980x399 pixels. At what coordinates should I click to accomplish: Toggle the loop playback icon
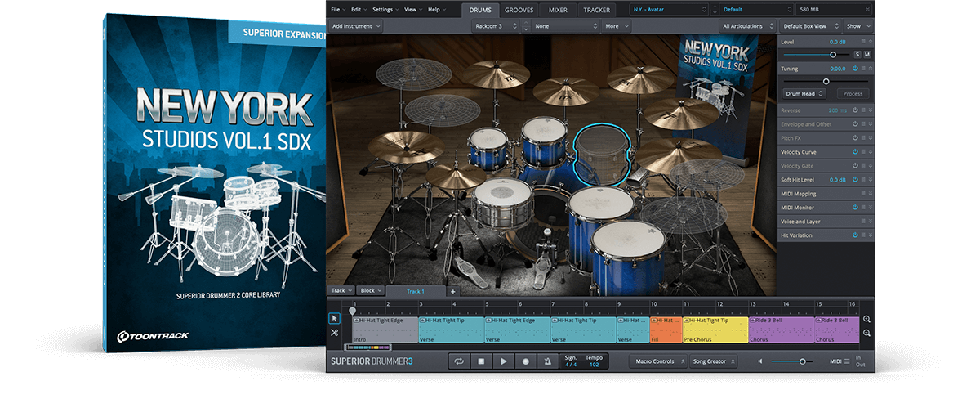(460, 361)
